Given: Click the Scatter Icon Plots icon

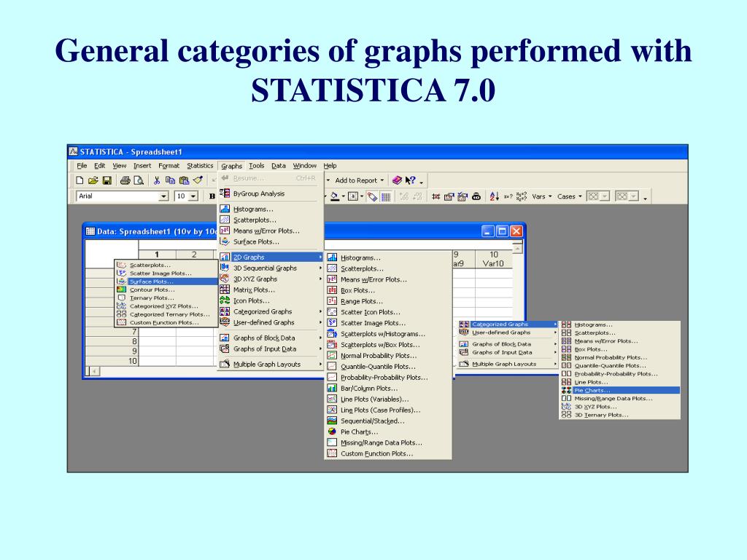Looking at the screenshot, I should pos(332,312).
